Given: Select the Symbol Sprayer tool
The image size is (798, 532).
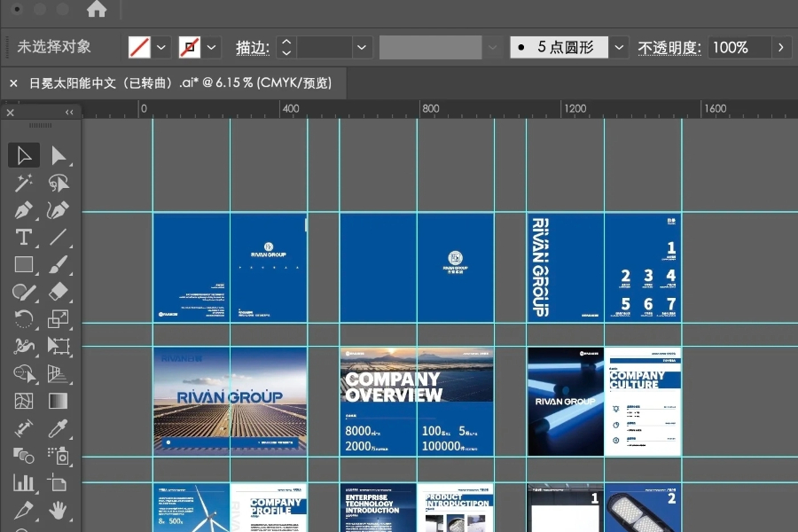Looking at the screenshot, I should [58, 456].
